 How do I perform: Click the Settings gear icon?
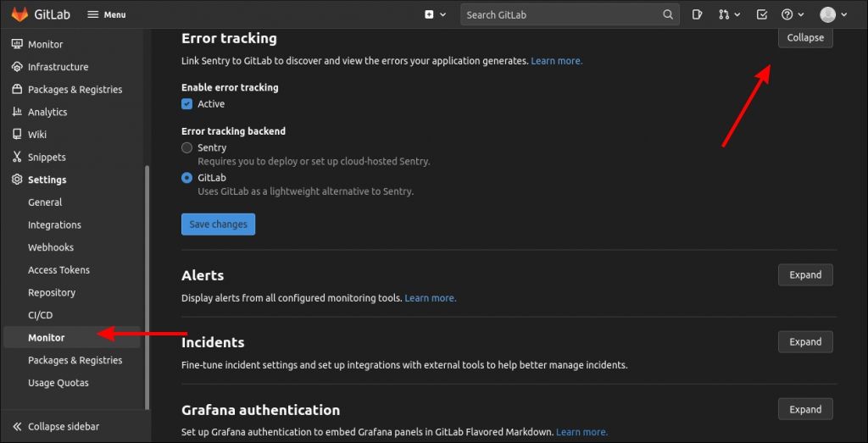pos(17,180)
